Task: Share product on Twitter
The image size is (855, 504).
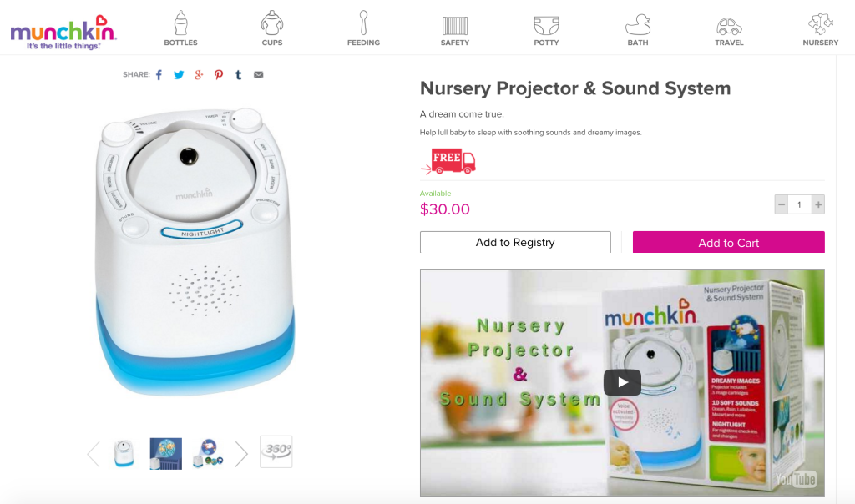Action: click(x=179, y=74)
